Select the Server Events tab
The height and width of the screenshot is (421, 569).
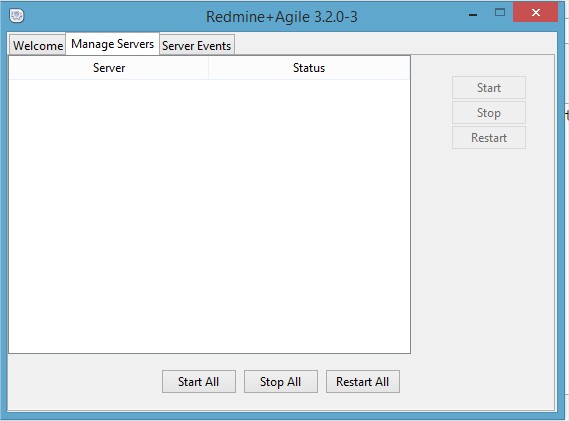(197, 45)
